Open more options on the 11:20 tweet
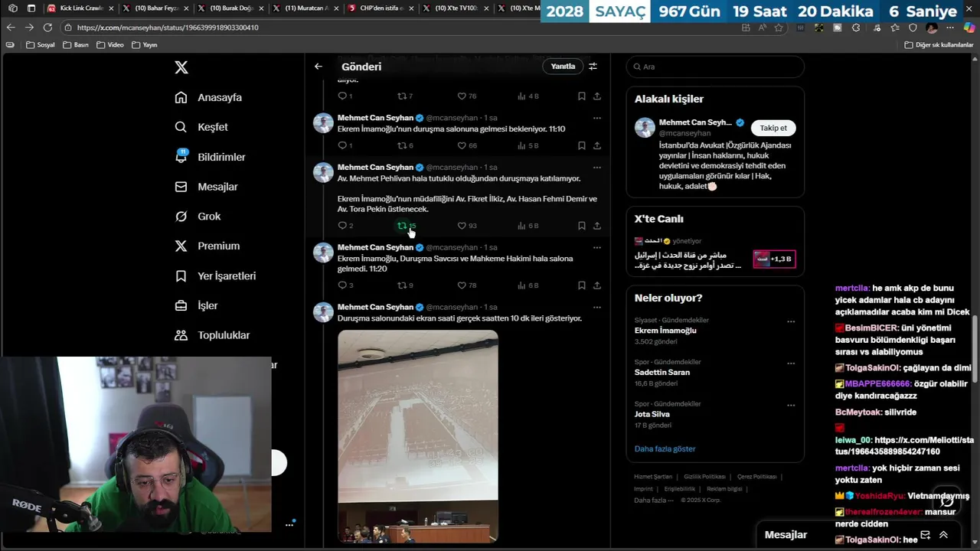980x551 pixels. point(597,247)
